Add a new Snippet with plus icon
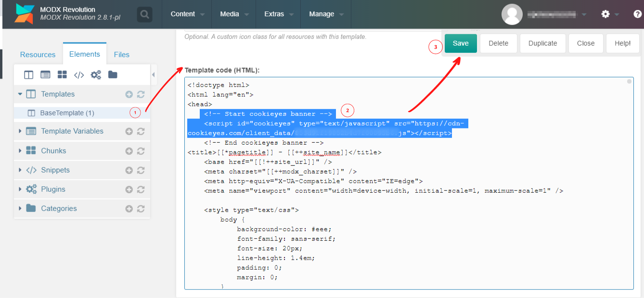Viewport: 644px width, 298px height. point(129,170)
